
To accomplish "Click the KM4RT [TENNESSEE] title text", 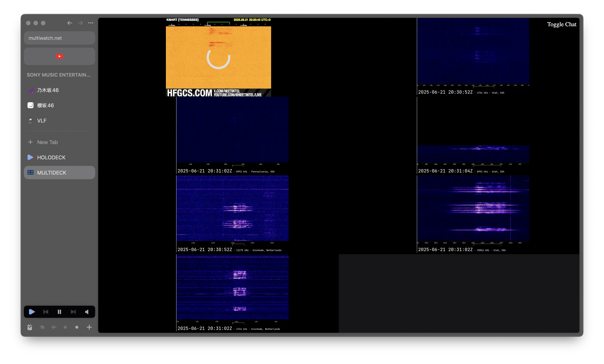I will [182, 20].
